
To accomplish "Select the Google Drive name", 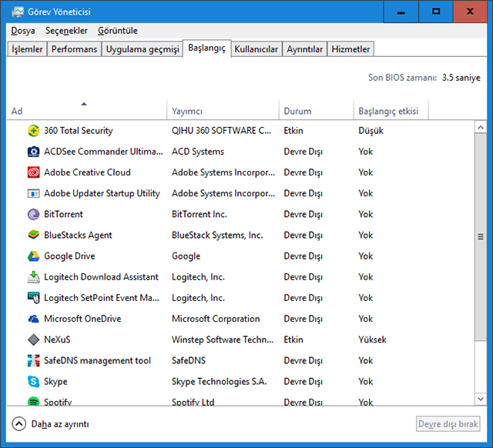I will point(69,256).
